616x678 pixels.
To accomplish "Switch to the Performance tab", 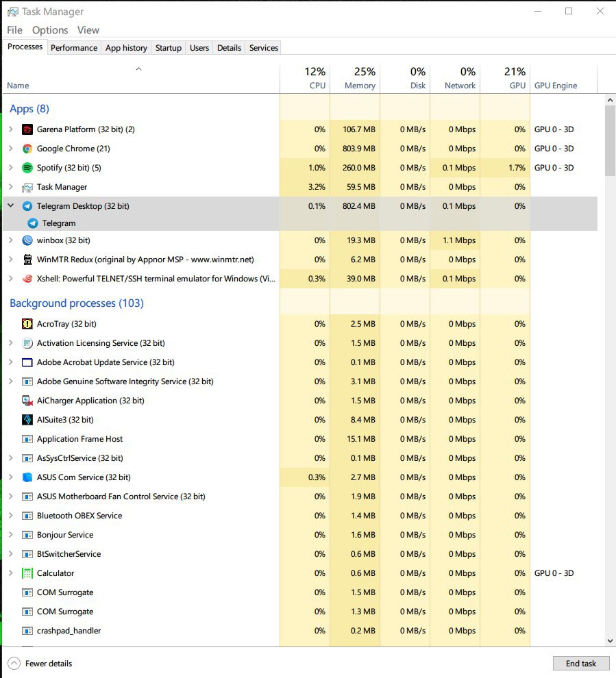I will click(x=74, y=48).
